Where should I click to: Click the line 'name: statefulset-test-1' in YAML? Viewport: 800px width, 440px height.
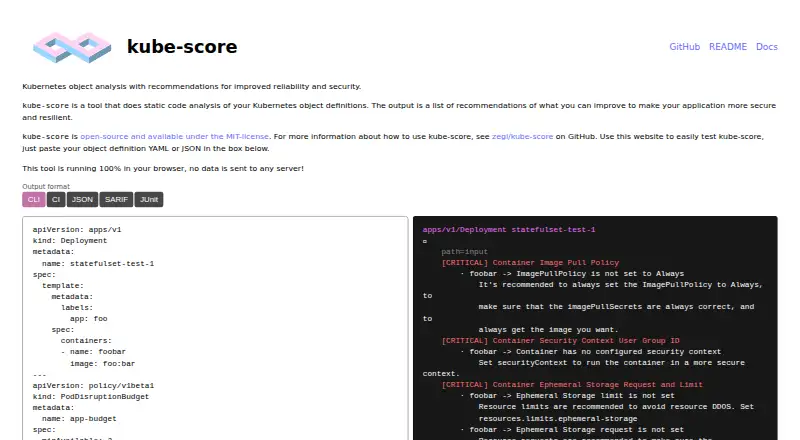pos(98,263)
